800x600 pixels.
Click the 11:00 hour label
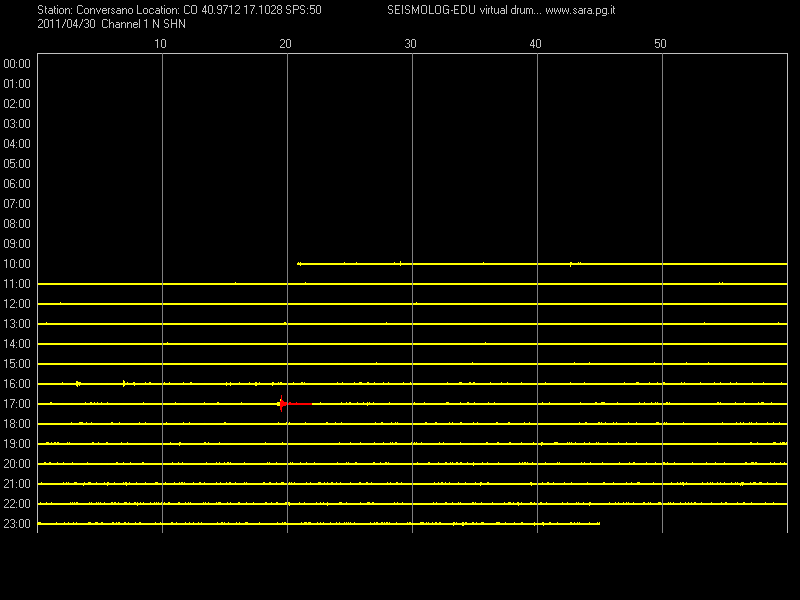(x=17, y=284)
